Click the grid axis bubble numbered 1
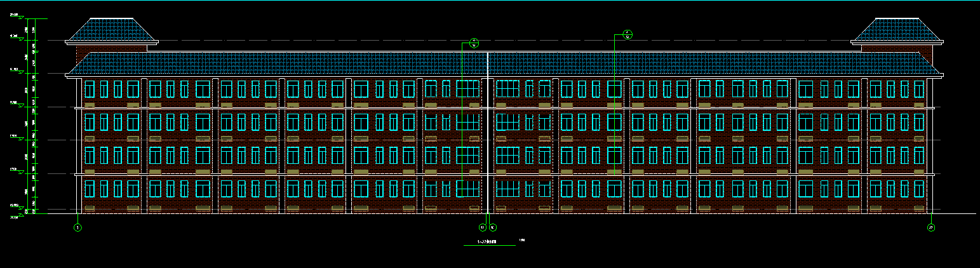 [x=77, y=227]
